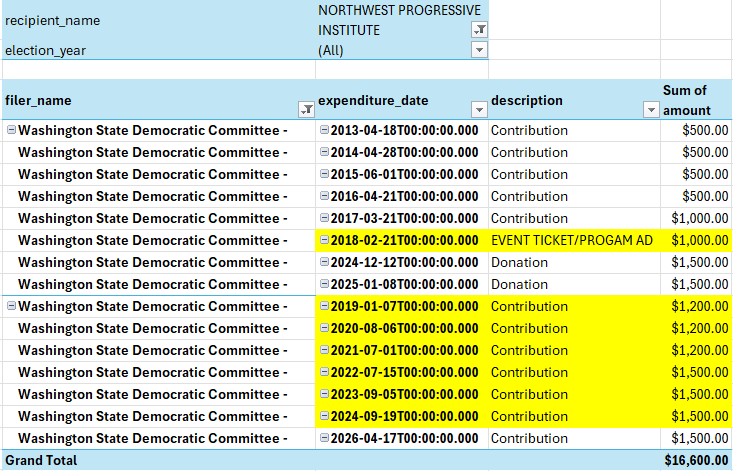Collapse the 2024-09-19 date row
The image size is (733, 471).
(x=324, y=415)
